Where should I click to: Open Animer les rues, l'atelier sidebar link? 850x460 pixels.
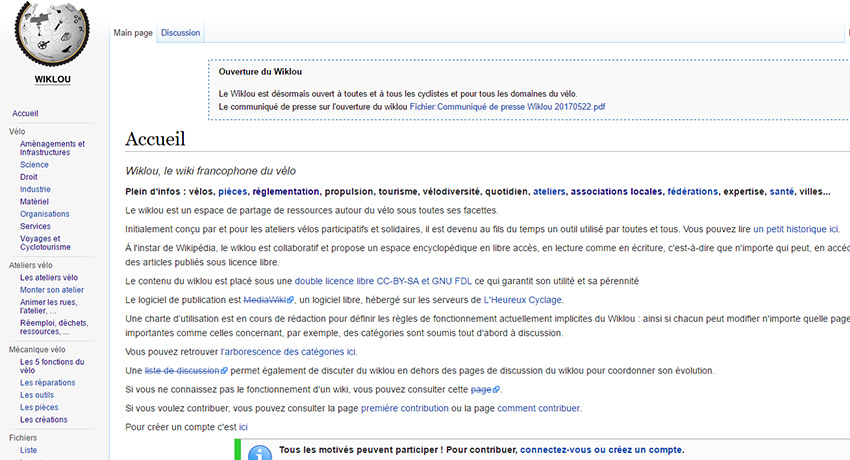click(49, 306)
